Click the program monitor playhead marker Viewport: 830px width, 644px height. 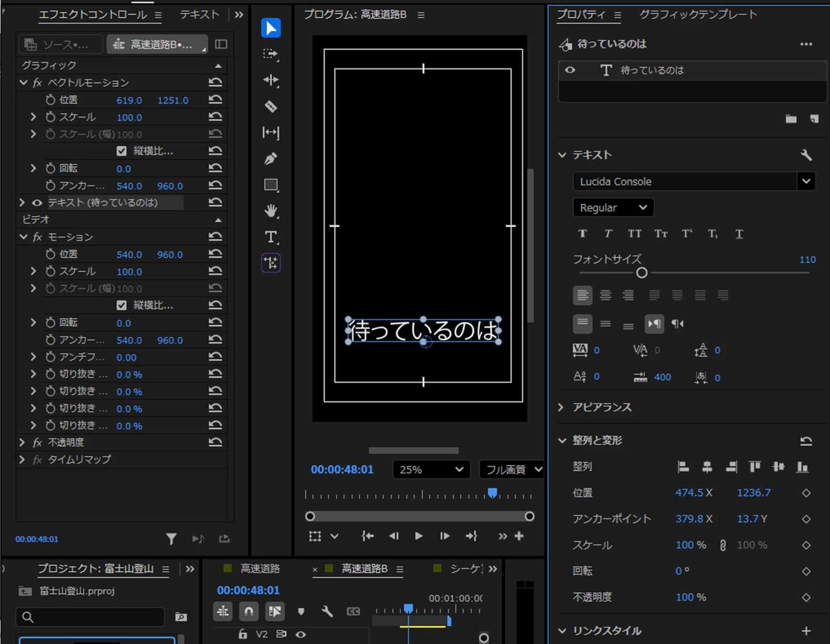pos(492,493)
